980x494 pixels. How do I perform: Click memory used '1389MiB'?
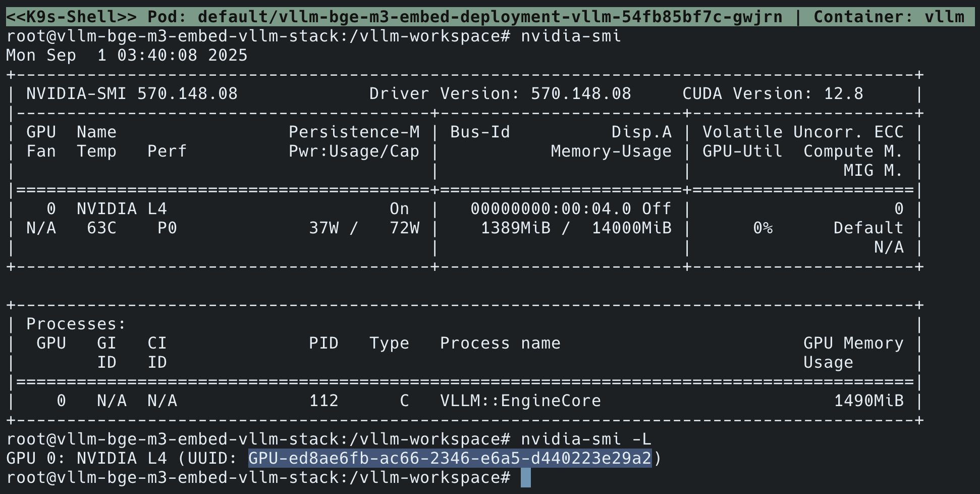pyautogui.click(x=515, y=228)
